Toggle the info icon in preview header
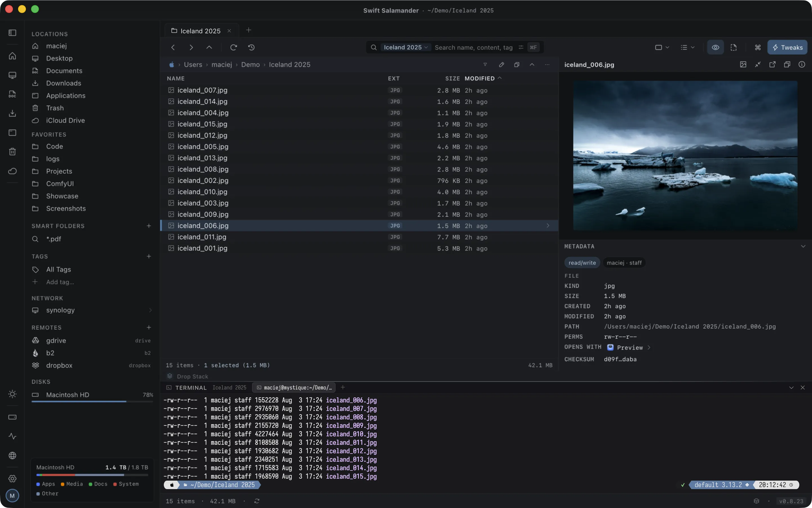Screen dimensions: 812x508 [x=802, y=65]
